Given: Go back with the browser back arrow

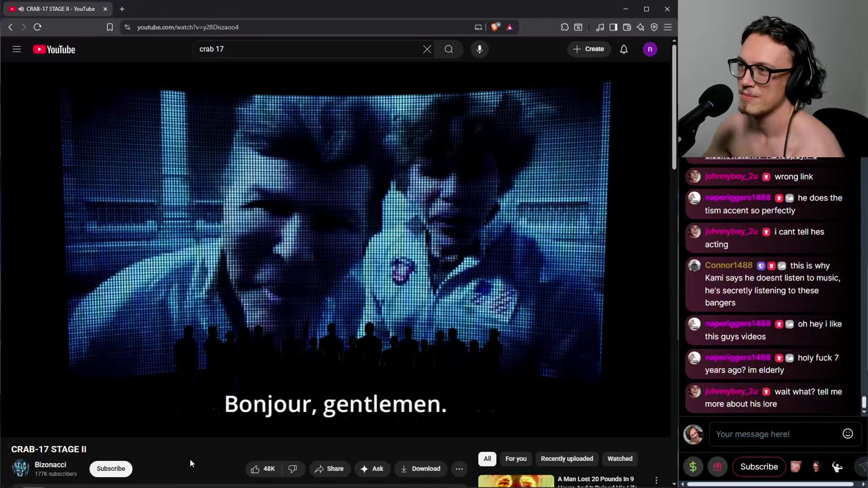Looking at the screenshot, I should 10,27.
